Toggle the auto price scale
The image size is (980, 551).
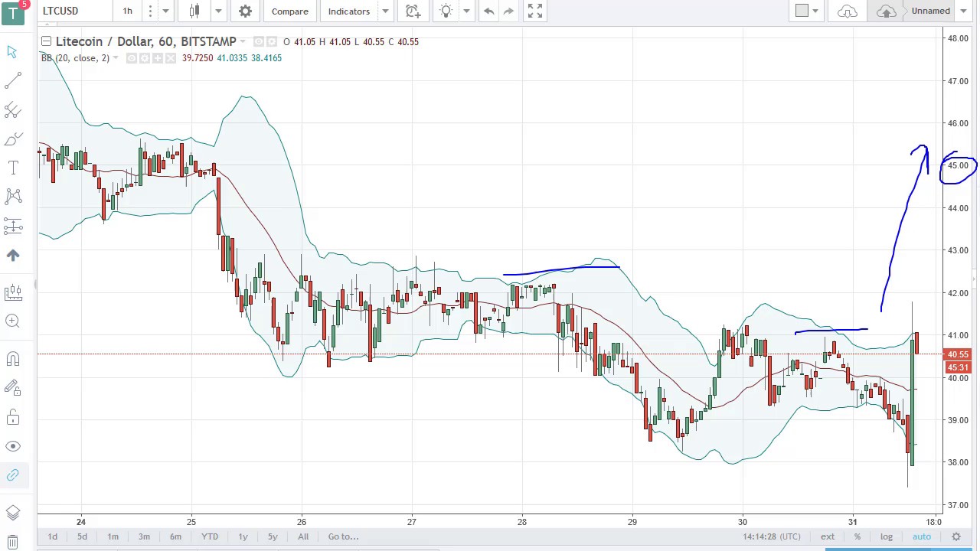tap(922, 536)
